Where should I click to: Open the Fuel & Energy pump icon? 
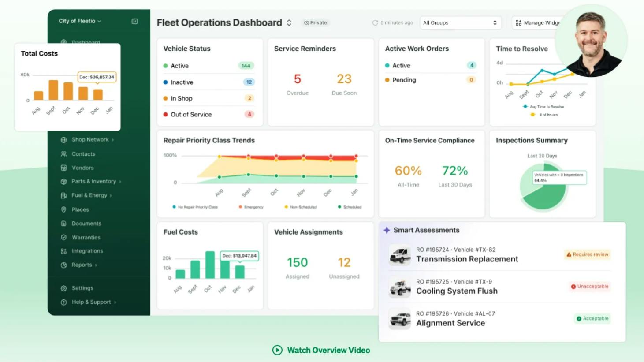63,195
